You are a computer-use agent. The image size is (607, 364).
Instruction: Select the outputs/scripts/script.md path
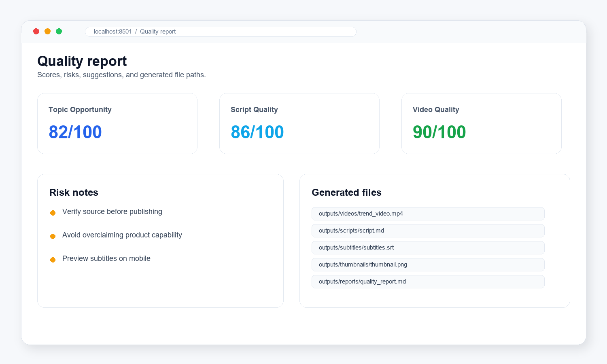pos(428,231)
